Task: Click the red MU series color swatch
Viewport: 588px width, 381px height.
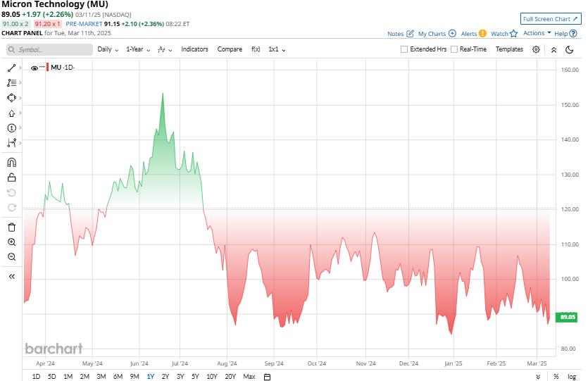Action: tap(48, 68)
